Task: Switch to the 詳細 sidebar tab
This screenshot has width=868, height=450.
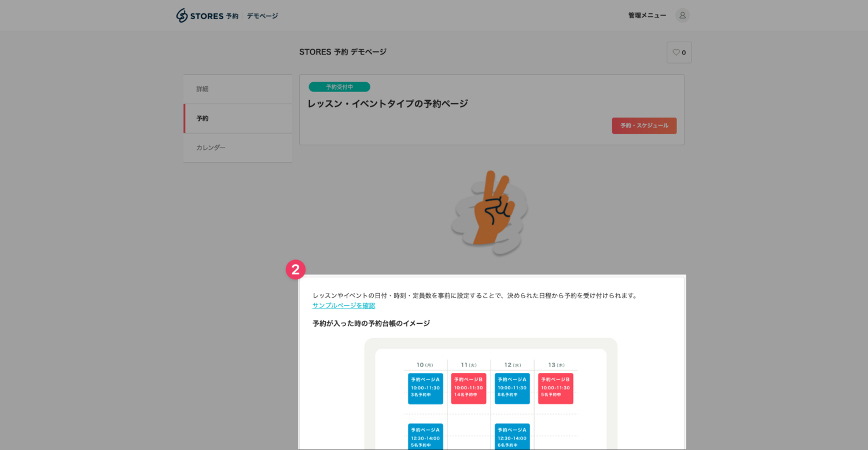Action: tap(237, 89)
